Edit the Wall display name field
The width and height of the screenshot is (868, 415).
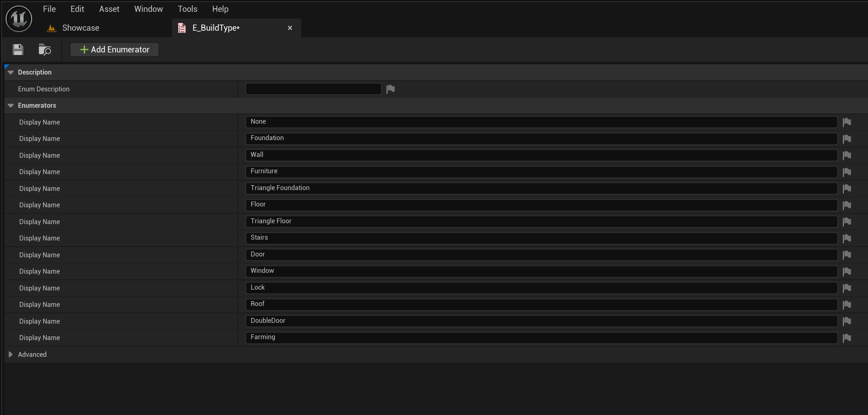[541, 155]
